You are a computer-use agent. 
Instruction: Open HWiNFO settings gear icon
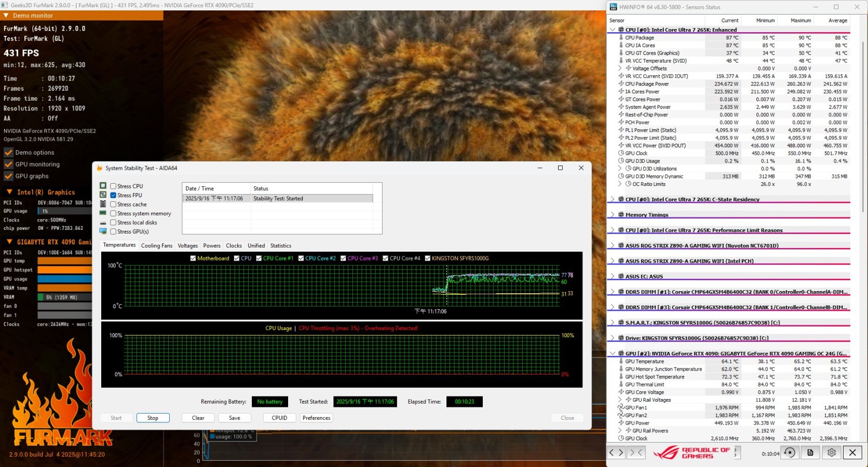point(831,452)
